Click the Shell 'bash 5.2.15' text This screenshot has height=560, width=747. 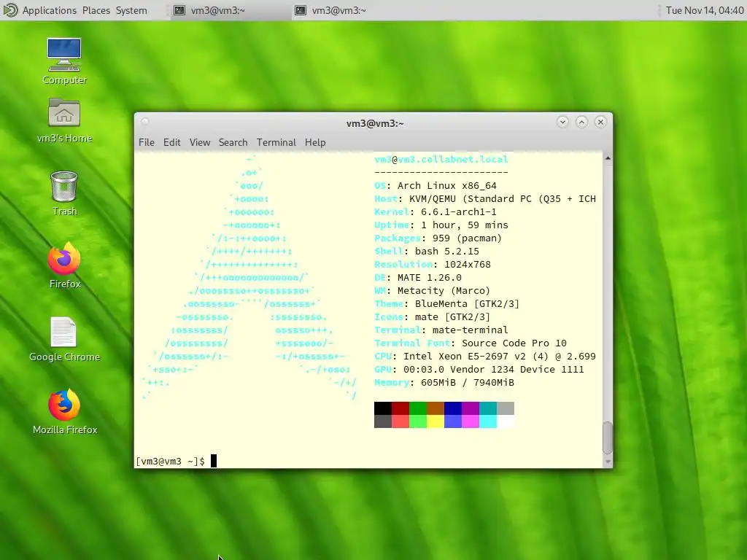tap(447, 252)
